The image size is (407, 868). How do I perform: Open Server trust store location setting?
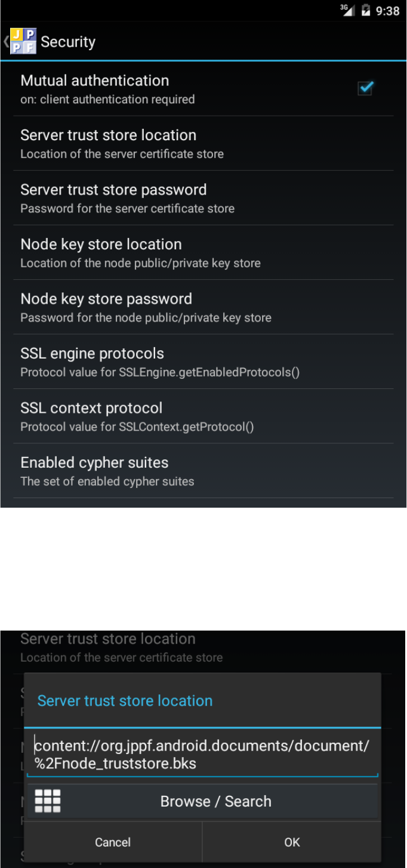click(x=203, y=143)
